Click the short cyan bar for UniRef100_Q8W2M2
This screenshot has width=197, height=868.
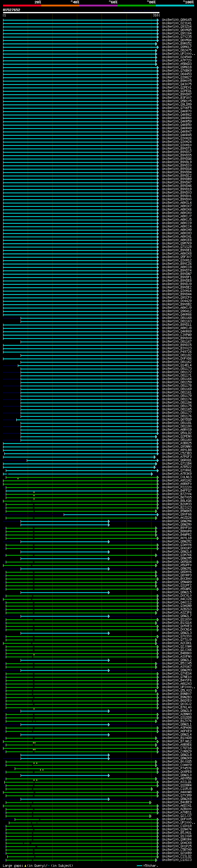click(65, 542)
